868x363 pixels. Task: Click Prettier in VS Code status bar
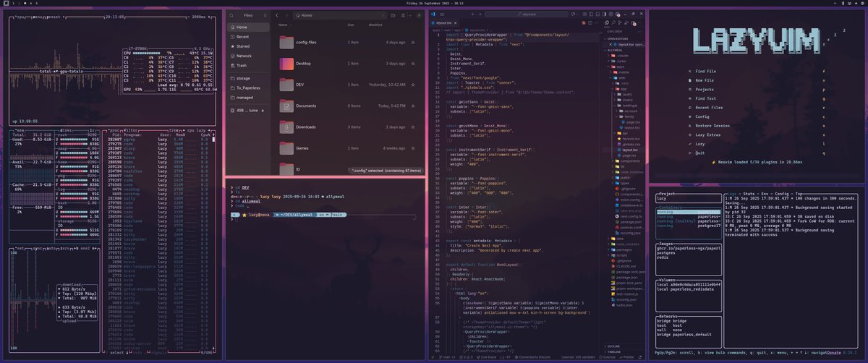[x=627, y=357]
